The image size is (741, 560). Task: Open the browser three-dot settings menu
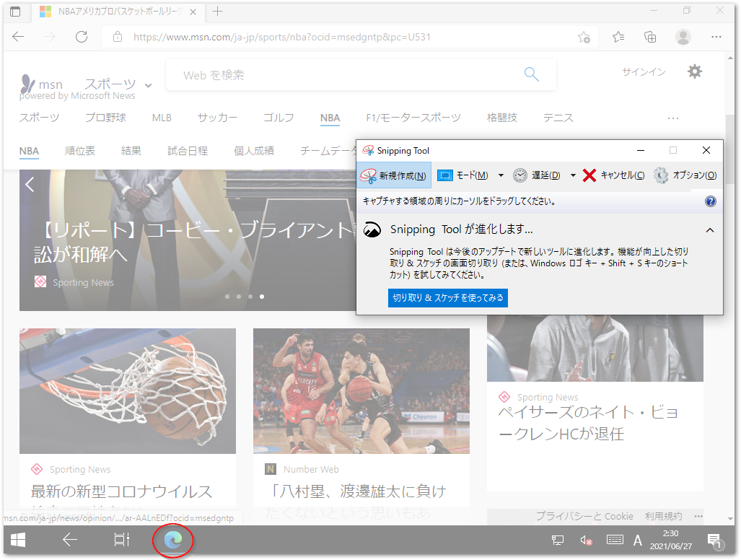(716, 36)
